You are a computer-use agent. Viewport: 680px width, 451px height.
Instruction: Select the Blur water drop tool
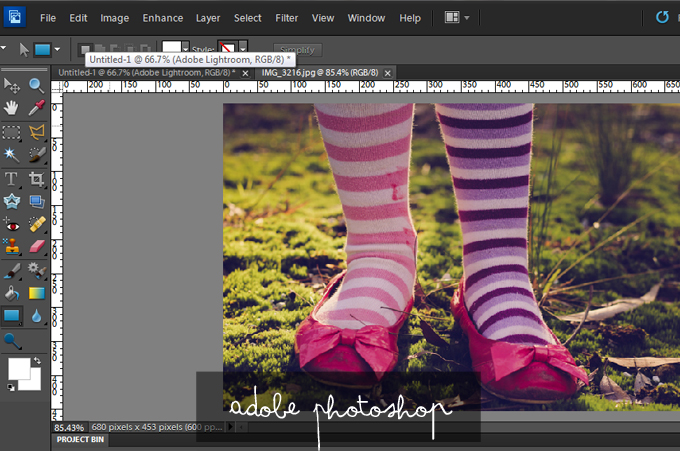[36, 316]
